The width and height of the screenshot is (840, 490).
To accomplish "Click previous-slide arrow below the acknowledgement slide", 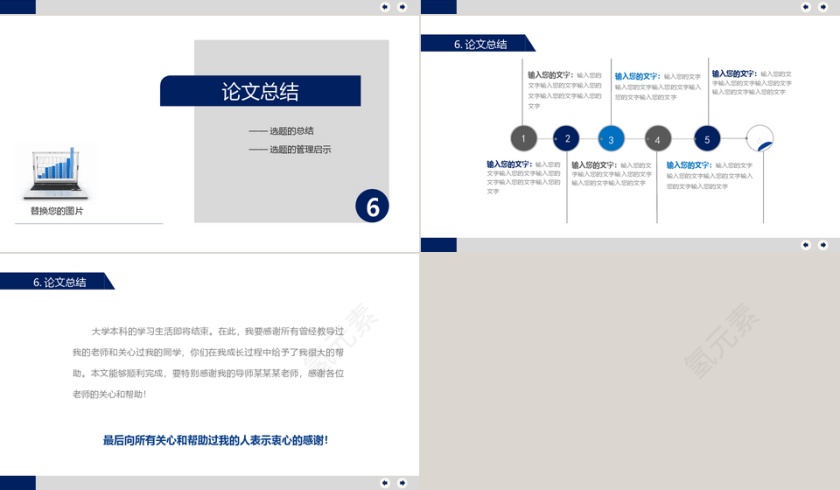I will pos(385,483).
